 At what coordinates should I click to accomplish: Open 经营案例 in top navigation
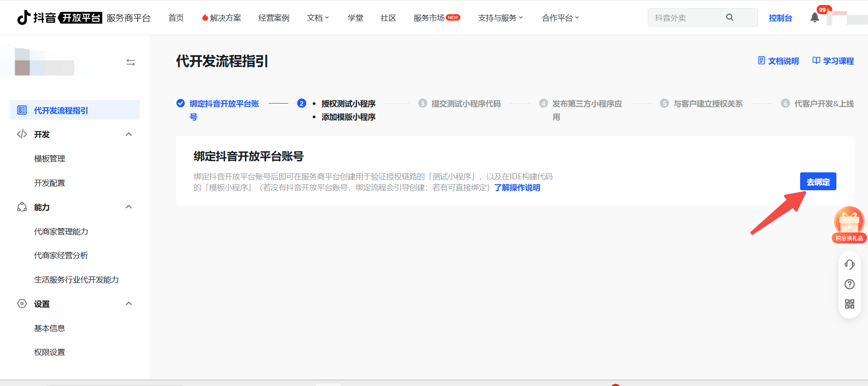pyautogui.click(x=274, y=18)
